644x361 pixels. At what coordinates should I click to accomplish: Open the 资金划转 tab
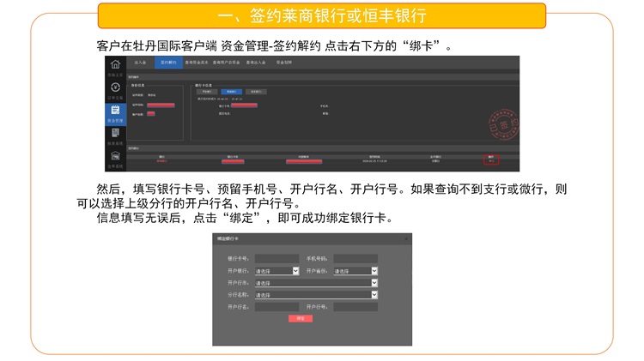283,63
